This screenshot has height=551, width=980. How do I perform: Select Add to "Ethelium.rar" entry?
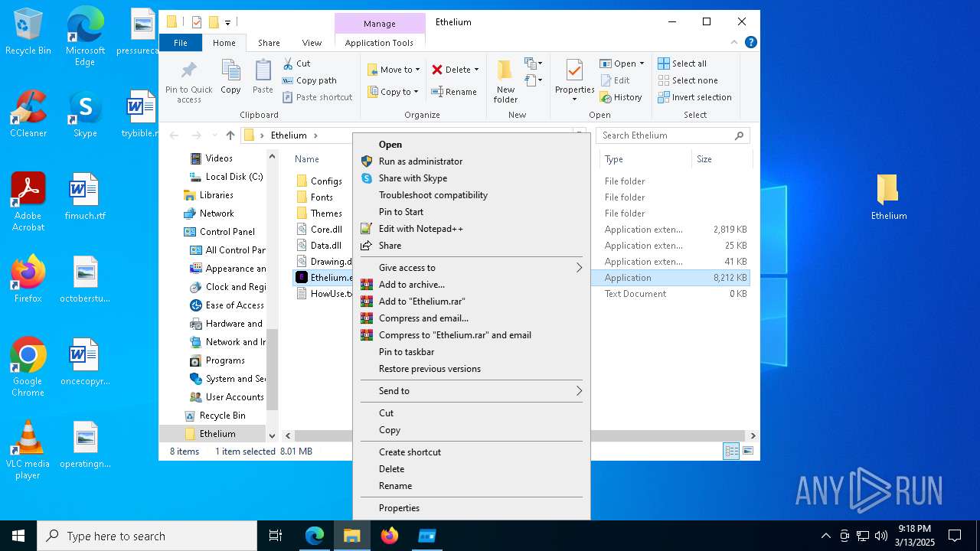point(471,302)
